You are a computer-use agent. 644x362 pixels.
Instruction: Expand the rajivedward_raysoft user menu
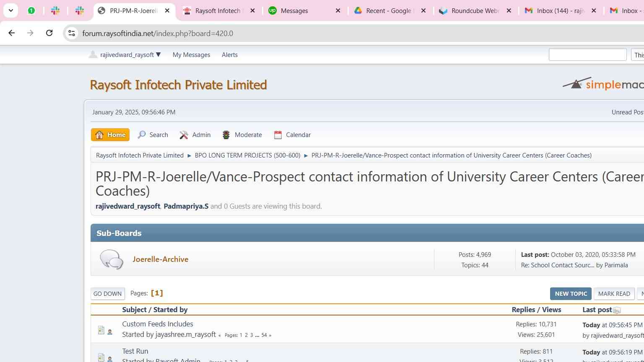click(130, 55)
